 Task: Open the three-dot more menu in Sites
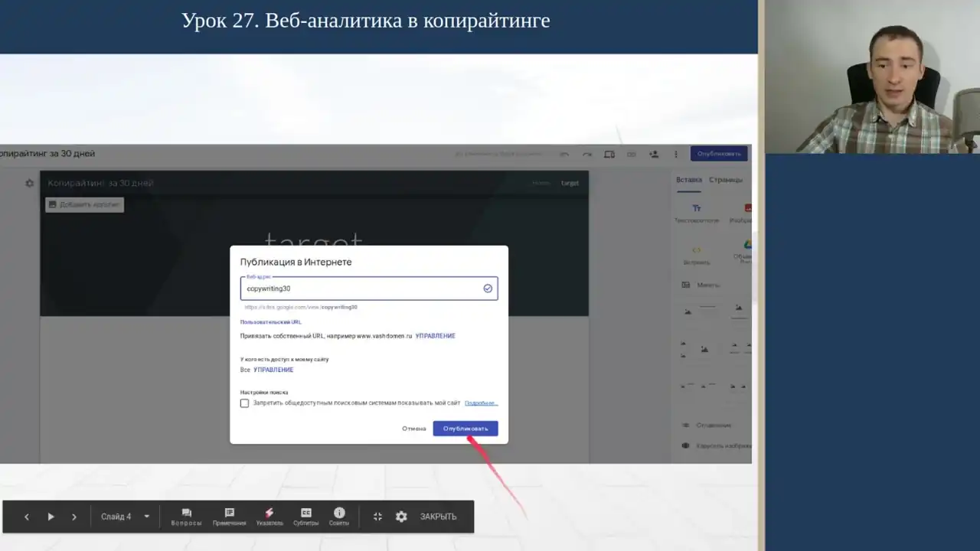(x=675, y=154)
